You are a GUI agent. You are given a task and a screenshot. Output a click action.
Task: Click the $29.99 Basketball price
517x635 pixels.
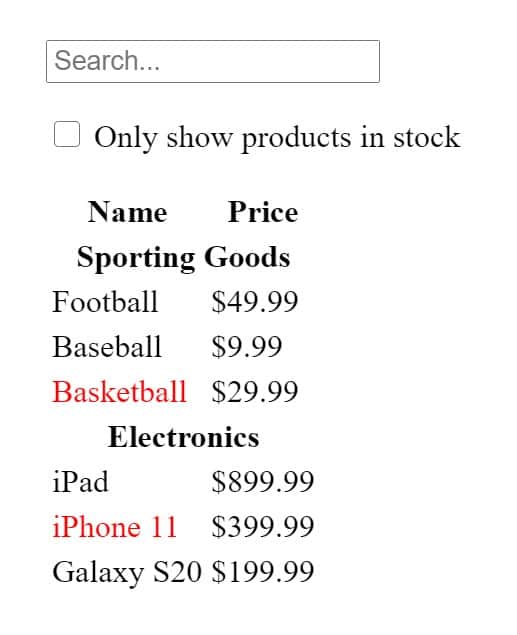click(255, 392)
